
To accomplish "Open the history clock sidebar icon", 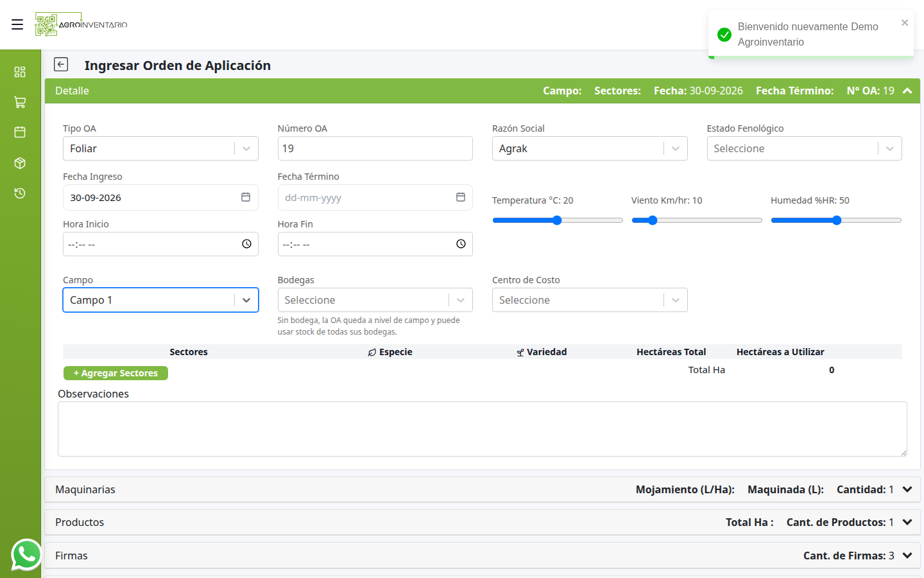I will point(20,193).
